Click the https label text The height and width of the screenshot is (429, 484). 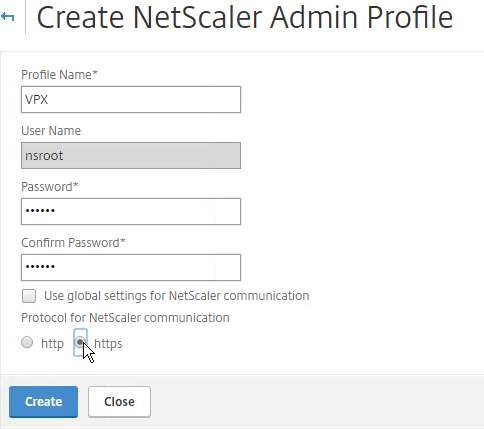point(108,343)
